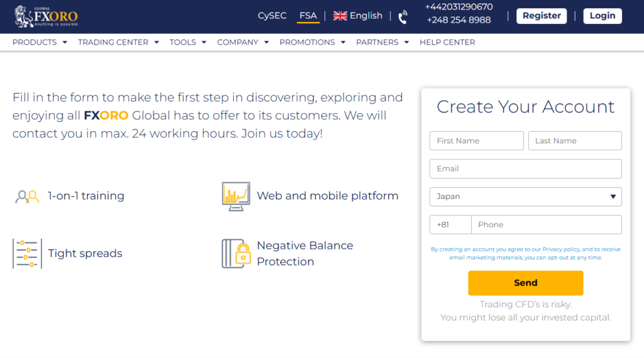Focus the First Name field

(x=477, y=141)
